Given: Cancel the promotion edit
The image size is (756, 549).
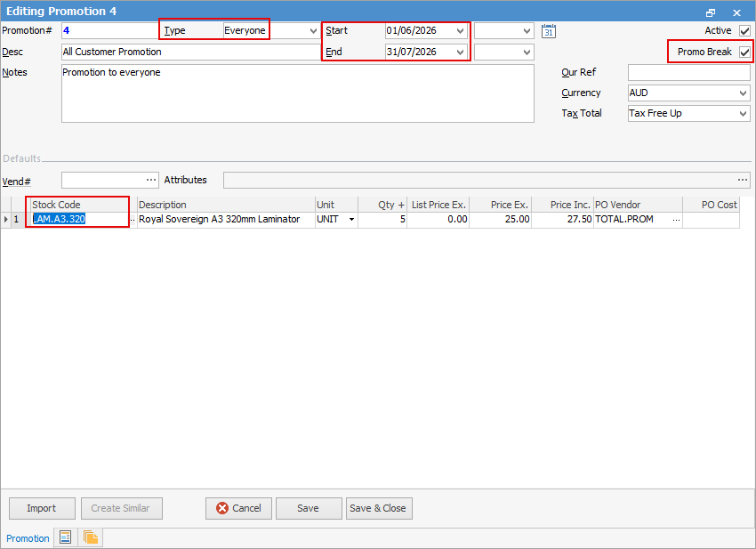Looking at the screenshot, I should 238,508.
